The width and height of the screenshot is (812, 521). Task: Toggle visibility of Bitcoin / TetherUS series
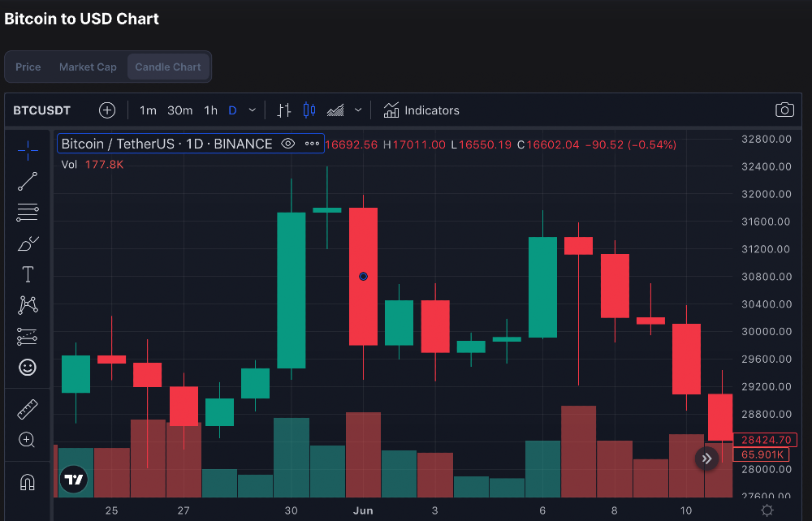[288, 144]
